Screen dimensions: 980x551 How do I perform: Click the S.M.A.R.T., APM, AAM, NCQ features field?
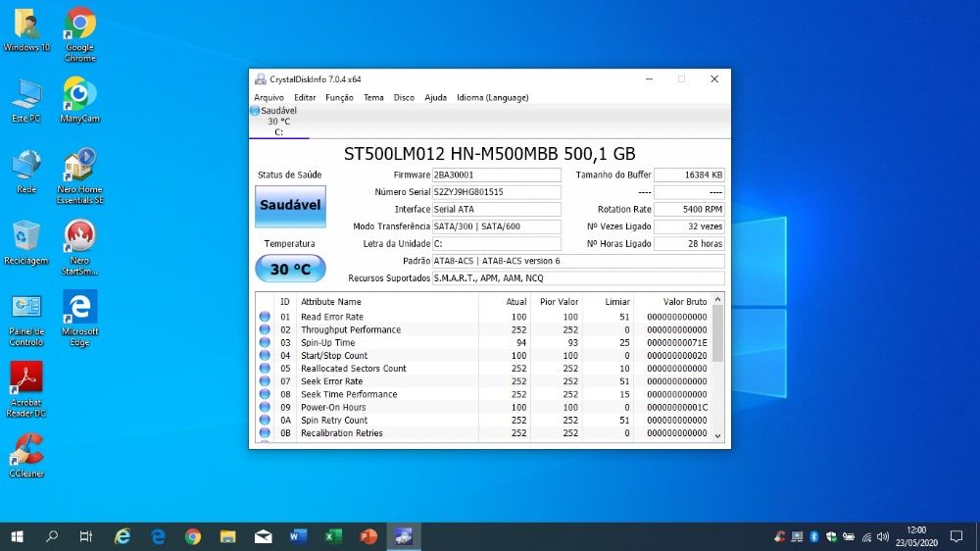578,278
